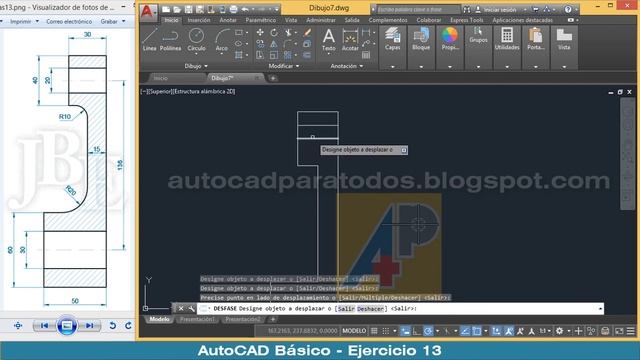Click the Texto annotation tool
Image resolution: width=640 pixels, height=360 pixels.
(329, 39)
